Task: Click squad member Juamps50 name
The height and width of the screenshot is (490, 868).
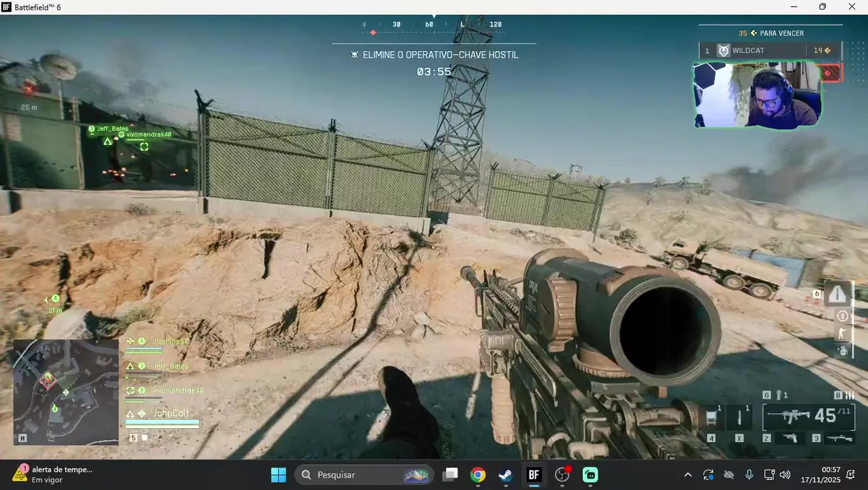Action: click(x=170, y=341)
